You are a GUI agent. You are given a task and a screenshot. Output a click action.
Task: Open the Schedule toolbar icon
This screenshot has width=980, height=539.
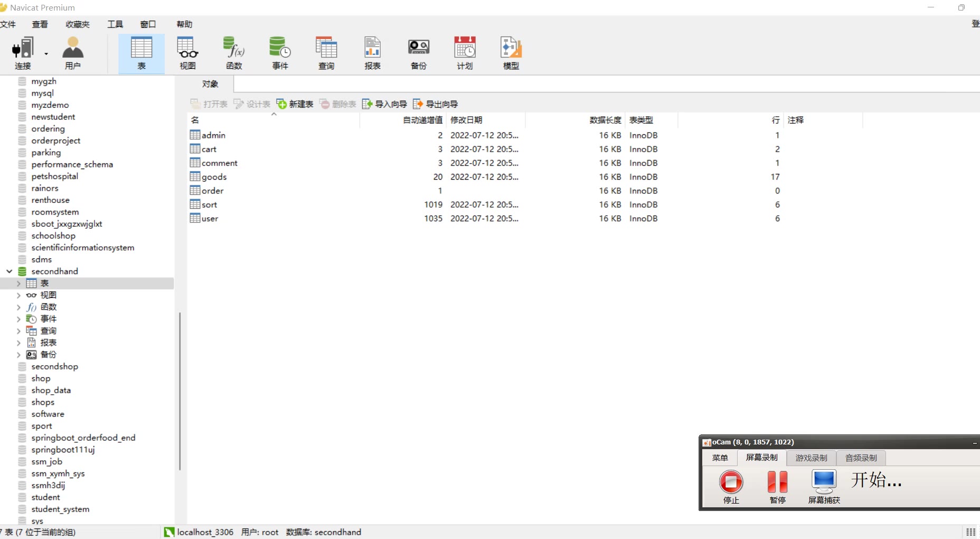[x=465, y=53]
